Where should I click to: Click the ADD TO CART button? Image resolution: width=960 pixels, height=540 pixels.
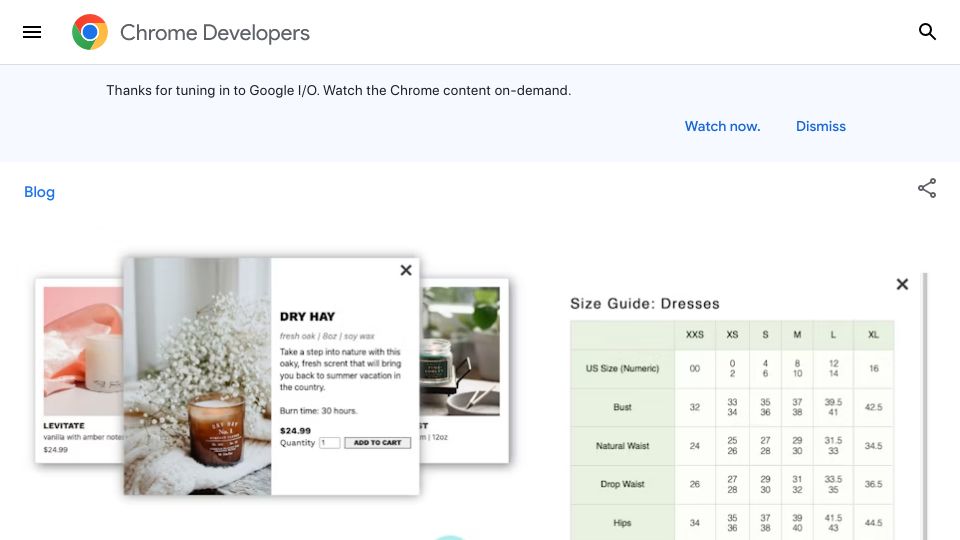(377, 443)
